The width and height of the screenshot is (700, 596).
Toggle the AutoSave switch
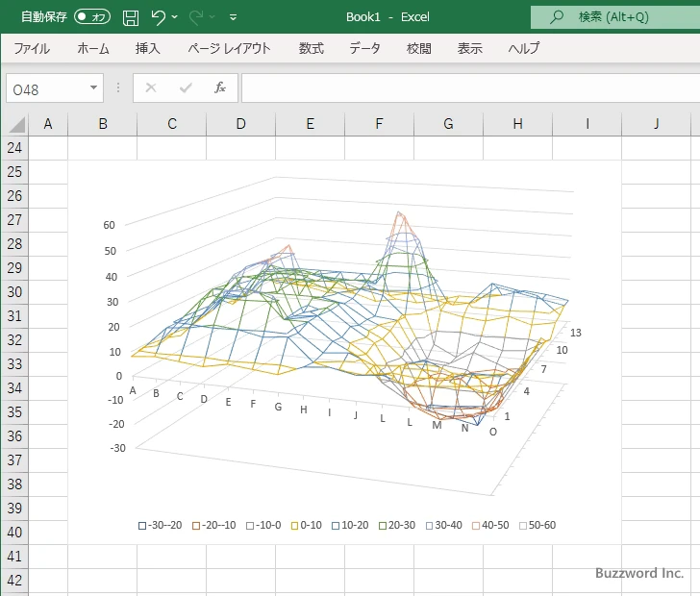pos(92,17)
